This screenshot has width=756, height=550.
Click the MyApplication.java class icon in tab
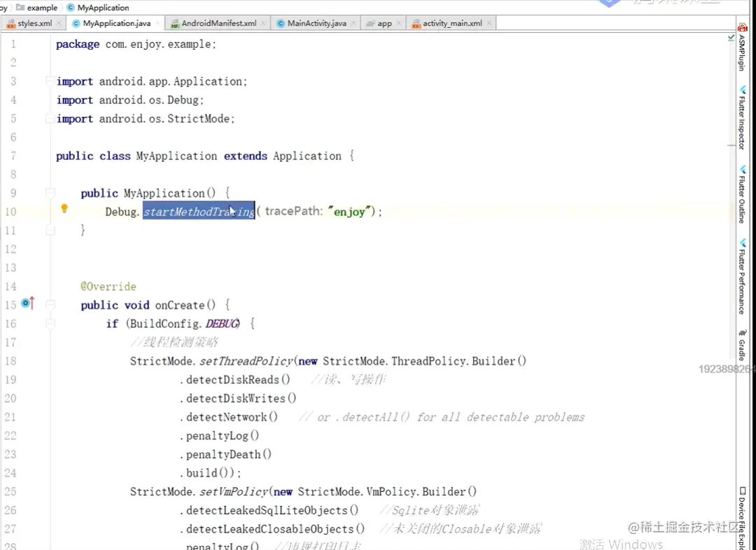(76, 23)
